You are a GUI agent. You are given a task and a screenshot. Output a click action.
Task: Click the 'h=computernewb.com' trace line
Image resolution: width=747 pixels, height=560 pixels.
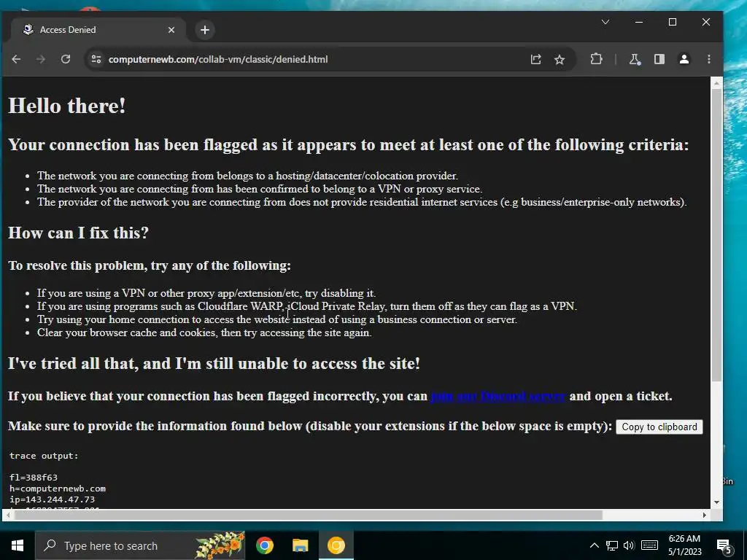pos(58,489)
